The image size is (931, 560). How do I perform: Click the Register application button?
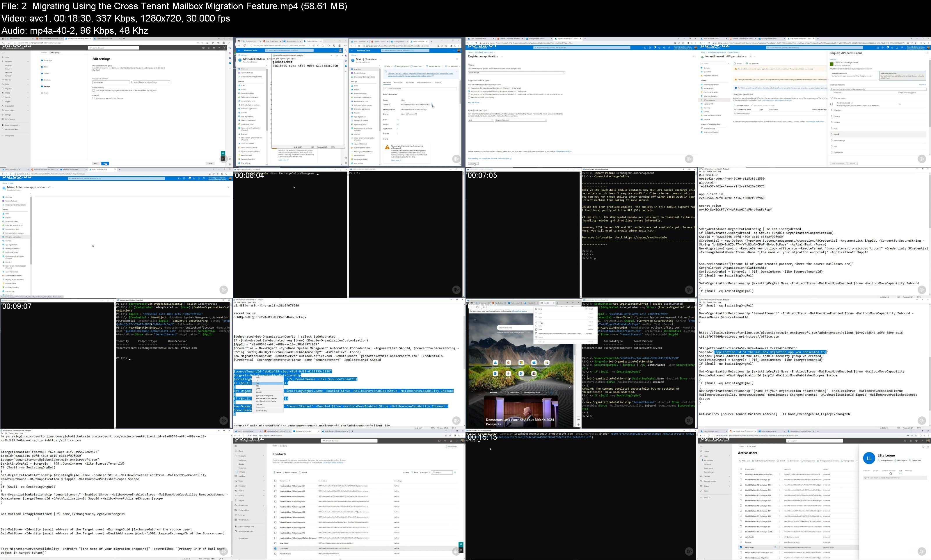tap(473, 163)
